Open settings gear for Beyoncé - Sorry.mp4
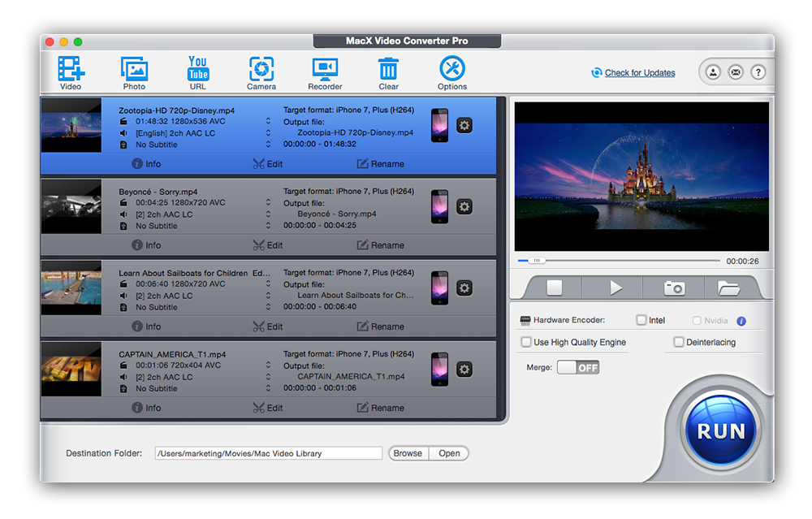This screenshot has height=519, width=812. click(464, 206)
